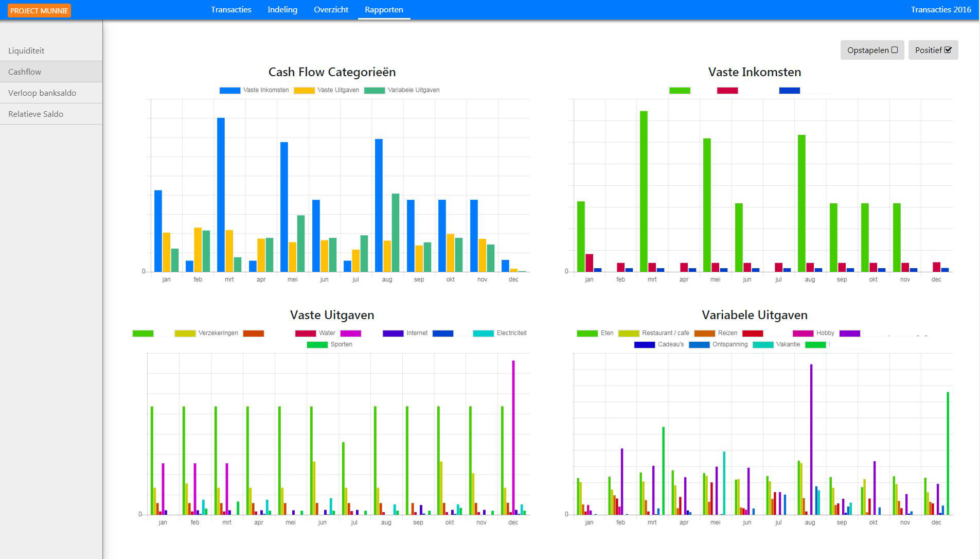
Task: Toggle the Vaste Inkomsten legend series
Action: point(254,90)
